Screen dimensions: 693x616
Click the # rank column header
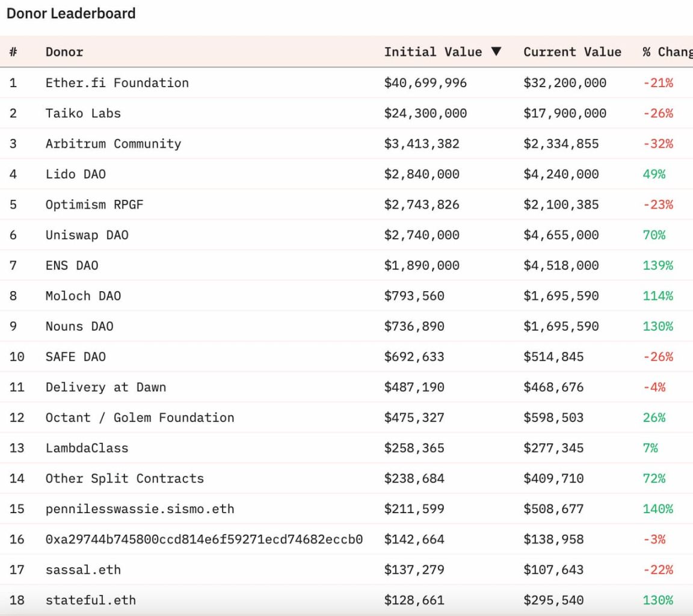coord(13,52)
